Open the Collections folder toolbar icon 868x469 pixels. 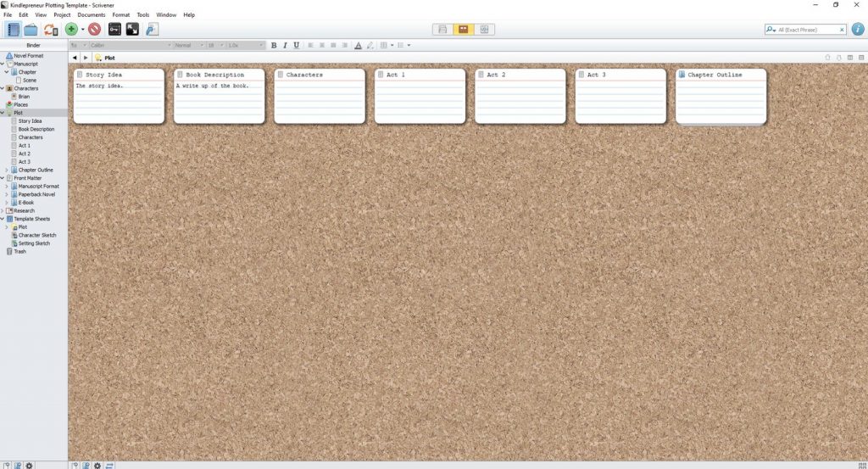tap(31, 30)
